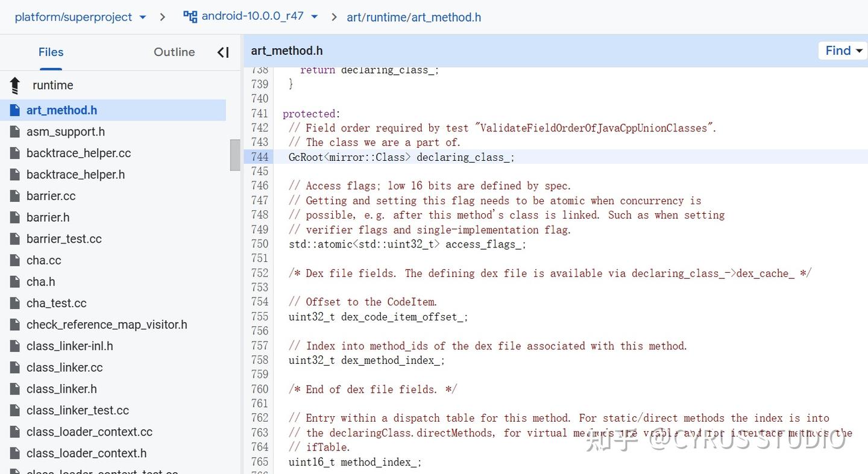The image size is (868, 474).
Task: Switch to the Outline tab
Action: 174,52
